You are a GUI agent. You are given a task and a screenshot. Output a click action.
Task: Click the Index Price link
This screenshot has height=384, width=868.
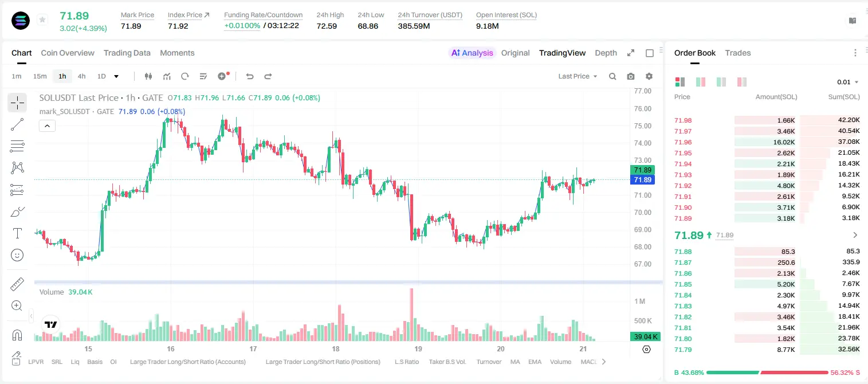188,15
